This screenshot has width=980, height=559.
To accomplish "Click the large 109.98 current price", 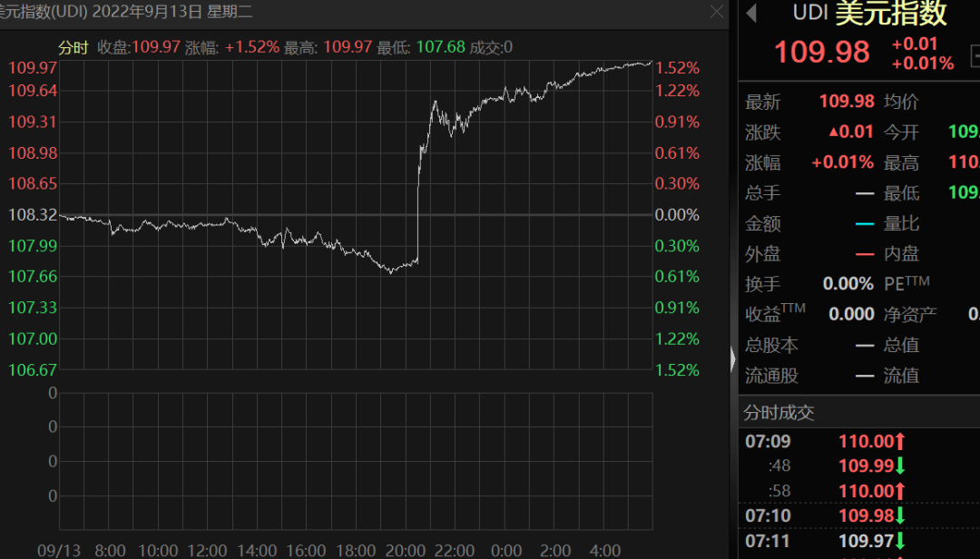I will [822, 53].
